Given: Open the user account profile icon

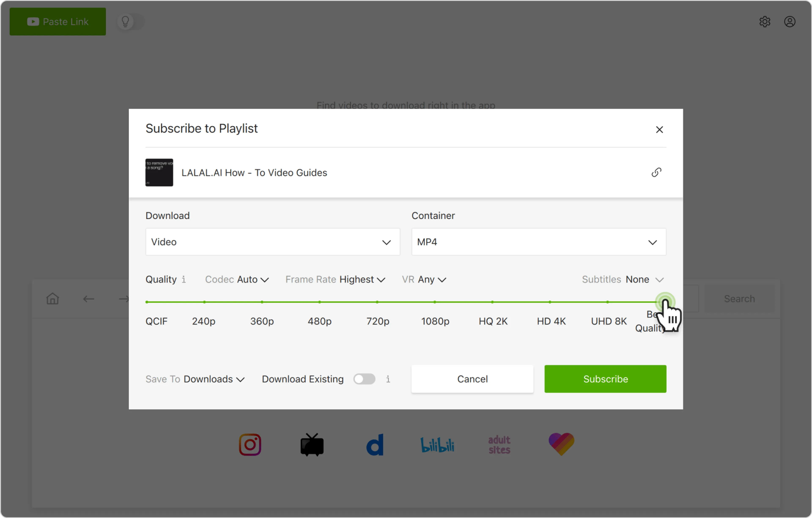Looking at the screenshot, I should (789, 22).
